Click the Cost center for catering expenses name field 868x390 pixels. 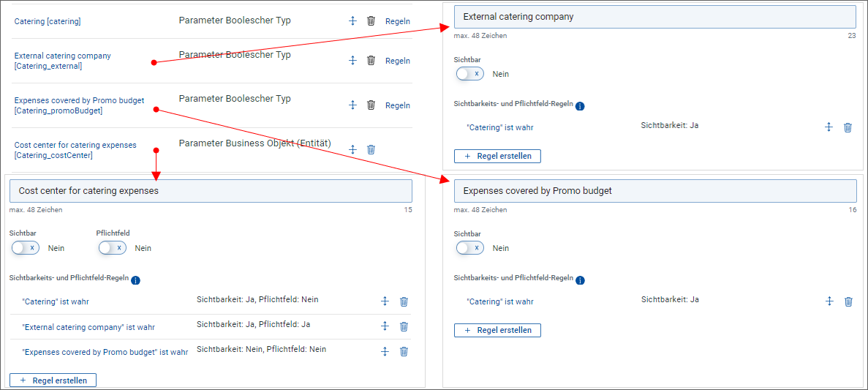pos(211,191)
